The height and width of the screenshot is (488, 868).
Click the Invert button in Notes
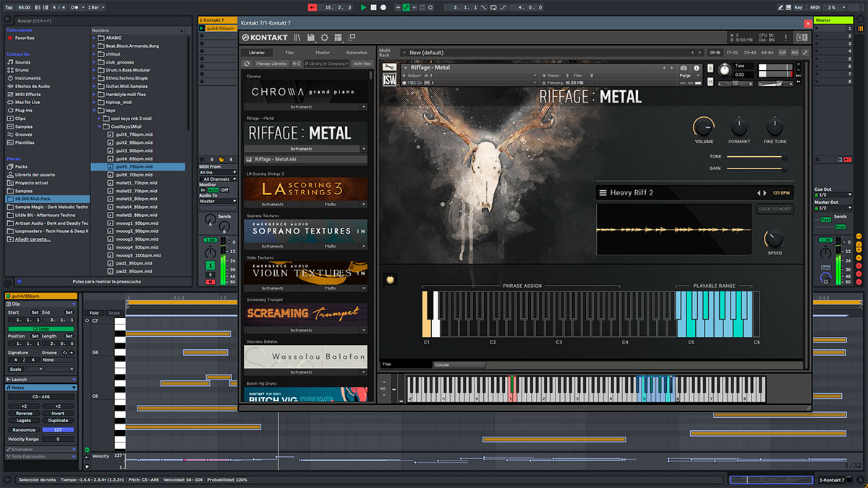pyautogui.click(x=58, y=413)
